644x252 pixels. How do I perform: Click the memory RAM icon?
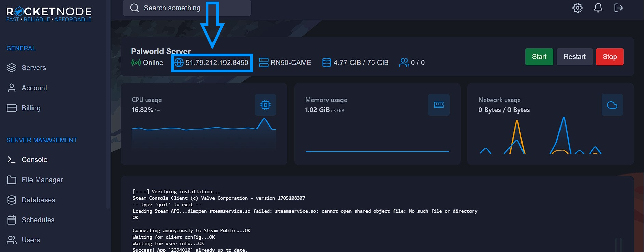point(439,105)
